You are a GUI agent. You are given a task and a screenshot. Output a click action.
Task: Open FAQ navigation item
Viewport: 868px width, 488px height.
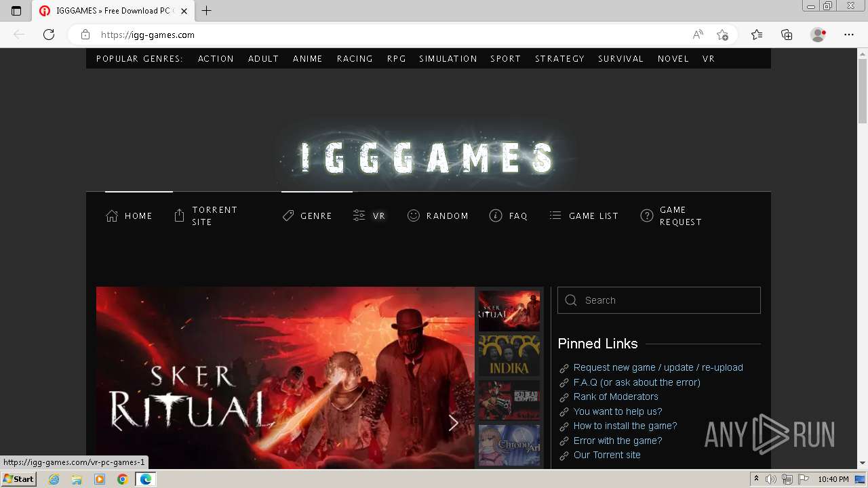pos(518,216)
